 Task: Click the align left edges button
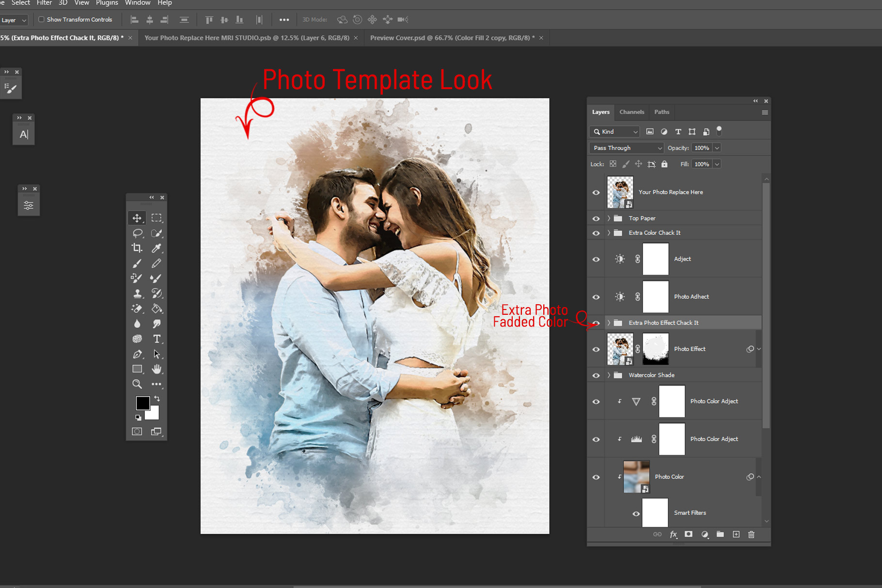(x=135, y=20)
